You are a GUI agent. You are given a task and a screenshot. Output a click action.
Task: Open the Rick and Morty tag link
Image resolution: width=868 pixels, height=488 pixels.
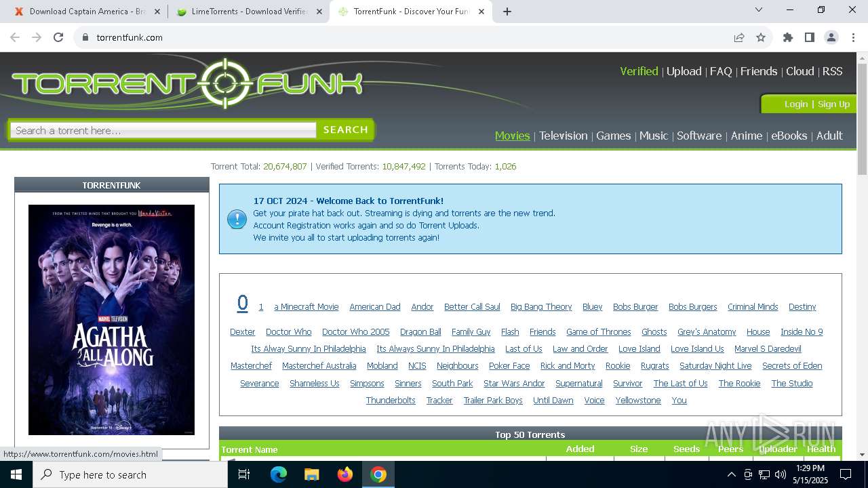click(x=568, y=365)
